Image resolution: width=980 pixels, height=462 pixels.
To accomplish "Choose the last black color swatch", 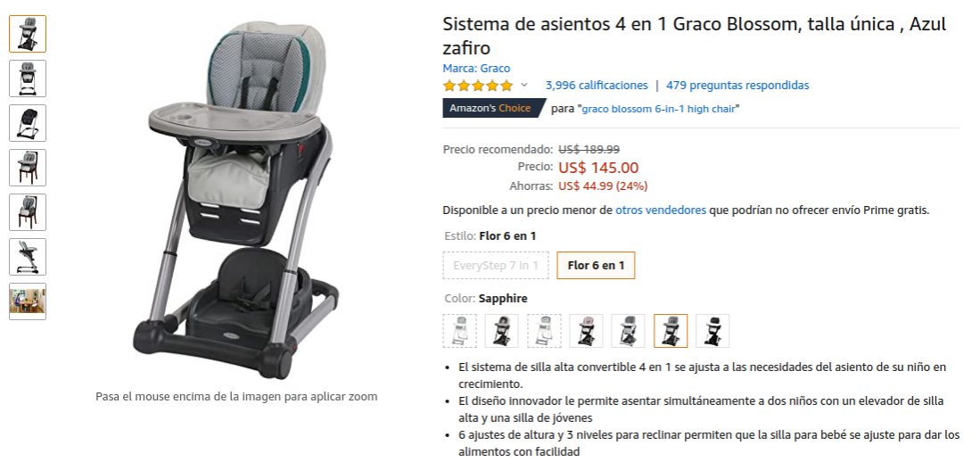I will [x=712, y=331].
